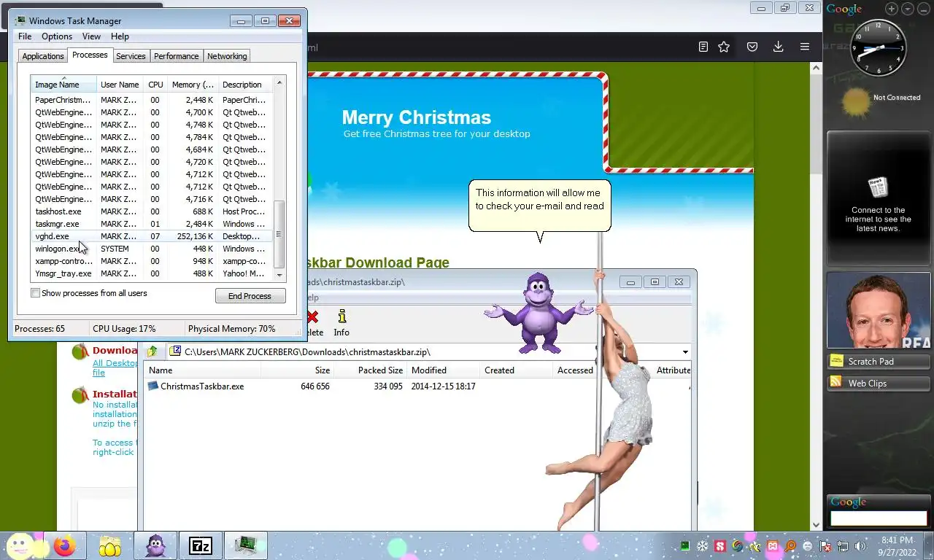The width and height of the screenshot is (934, 560).
Task: Click the analog clock gadget
Action: [878, 48]
